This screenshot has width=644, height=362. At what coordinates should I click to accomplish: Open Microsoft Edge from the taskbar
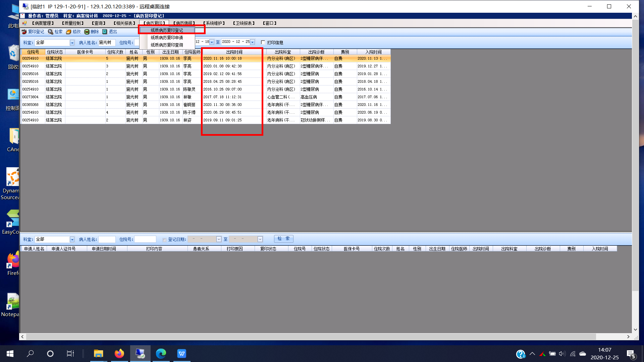pos(161,354)
